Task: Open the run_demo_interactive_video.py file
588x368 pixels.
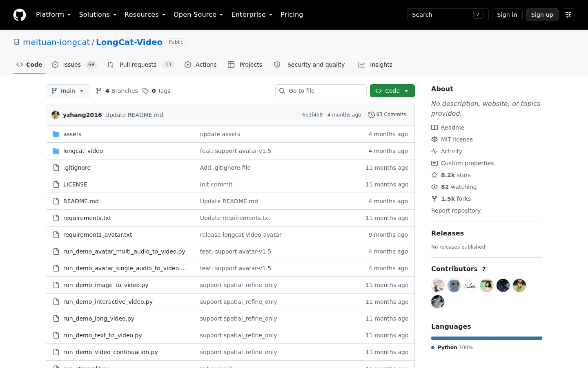Action: (x=108, y=302)
